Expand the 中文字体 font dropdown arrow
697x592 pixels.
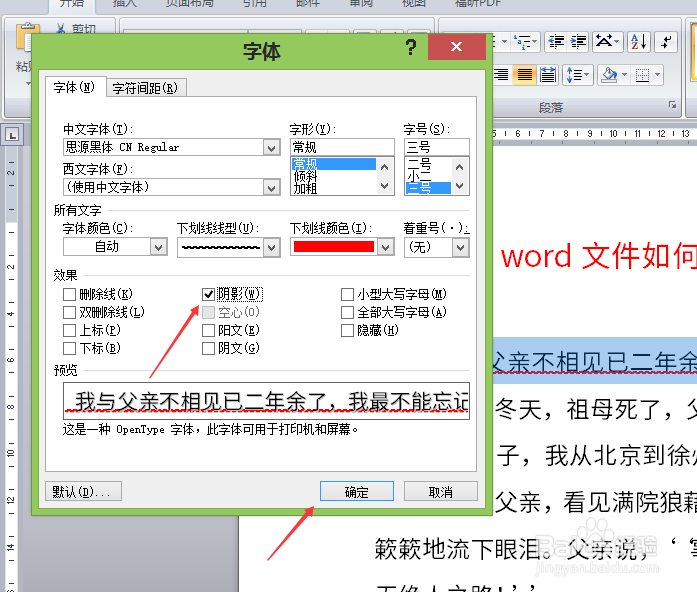click(271, 148)
